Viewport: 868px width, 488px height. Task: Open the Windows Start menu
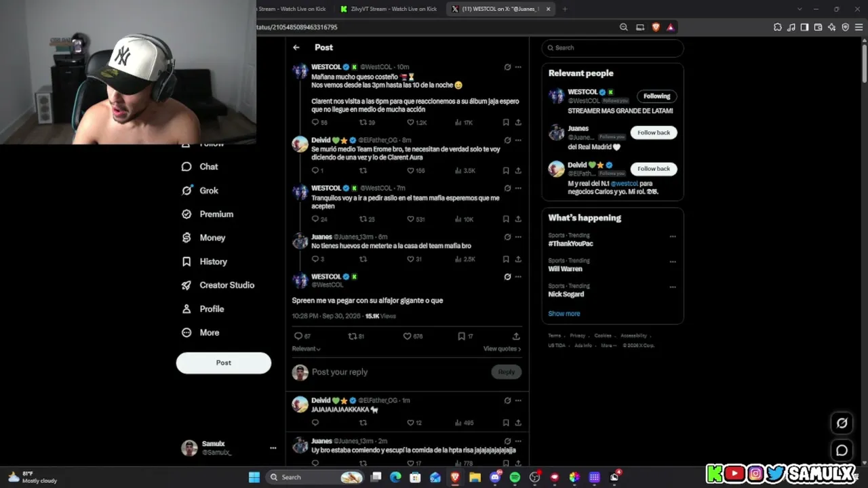[x=254, y=477]
